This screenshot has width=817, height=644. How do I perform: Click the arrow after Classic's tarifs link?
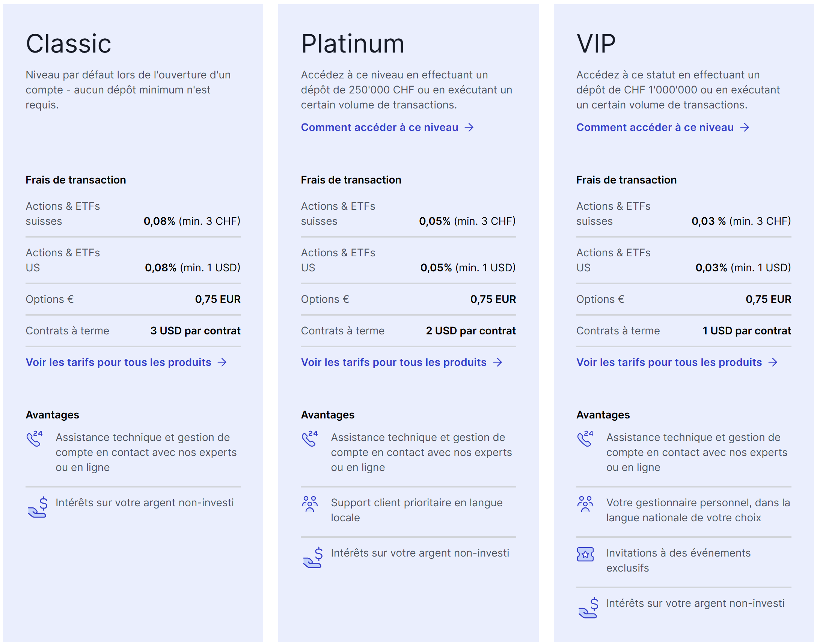tap(222, 363)
